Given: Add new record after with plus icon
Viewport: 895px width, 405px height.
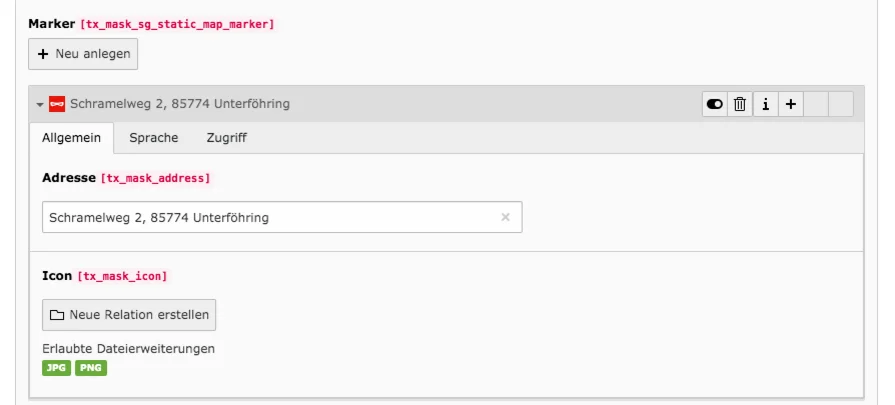Looking at the screenshot, I should 790,104.
